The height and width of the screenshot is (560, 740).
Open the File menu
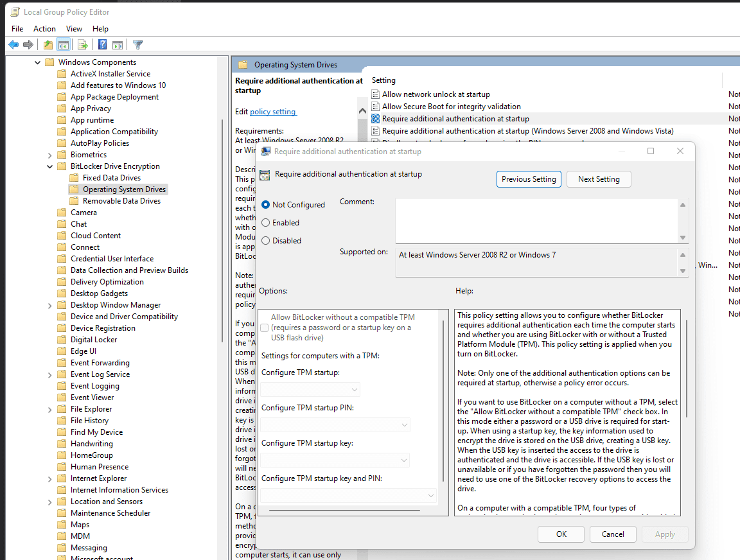click(x=17, y=29)
